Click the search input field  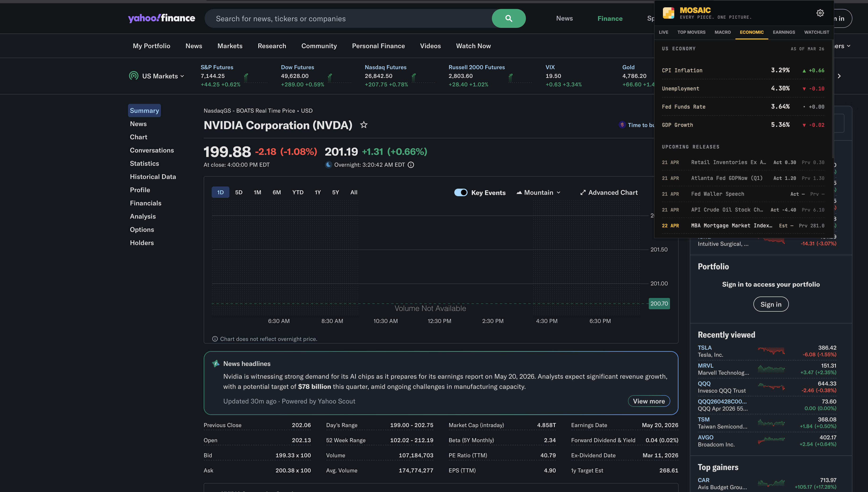coord(348,18)
